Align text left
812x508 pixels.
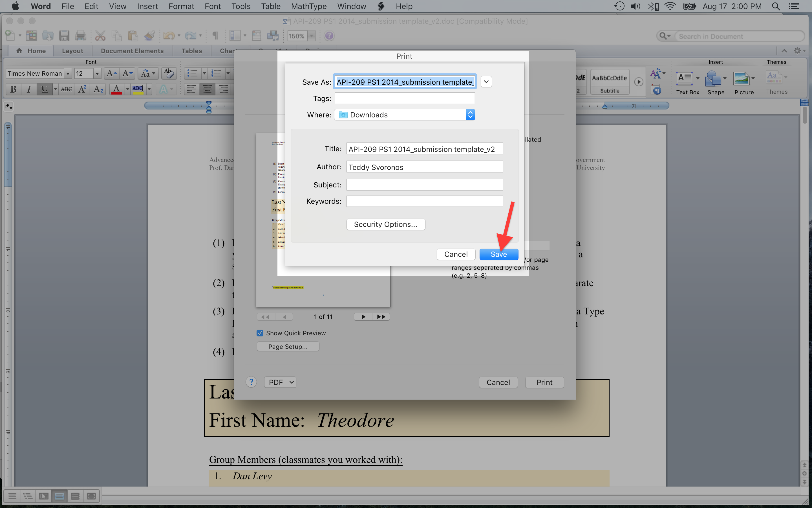tap(192, 89)
